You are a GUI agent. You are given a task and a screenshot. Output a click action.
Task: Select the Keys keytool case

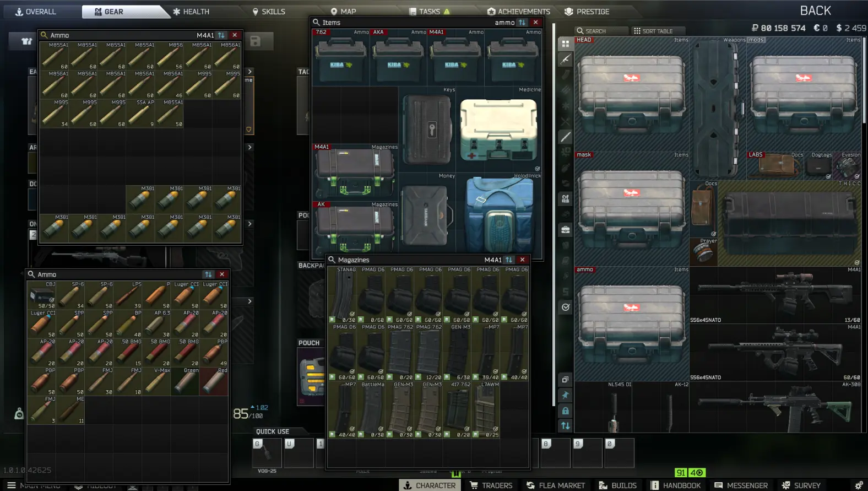(427, 129)
